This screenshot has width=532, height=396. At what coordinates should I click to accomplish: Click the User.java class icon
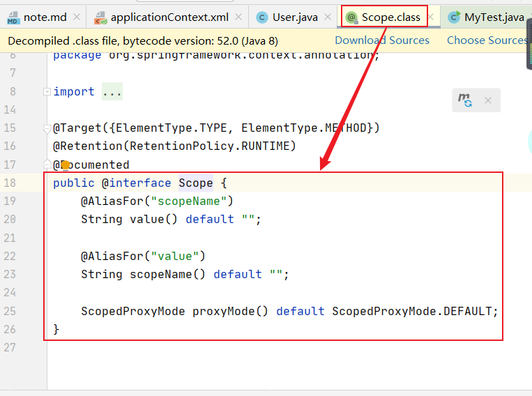coord(262,17)
